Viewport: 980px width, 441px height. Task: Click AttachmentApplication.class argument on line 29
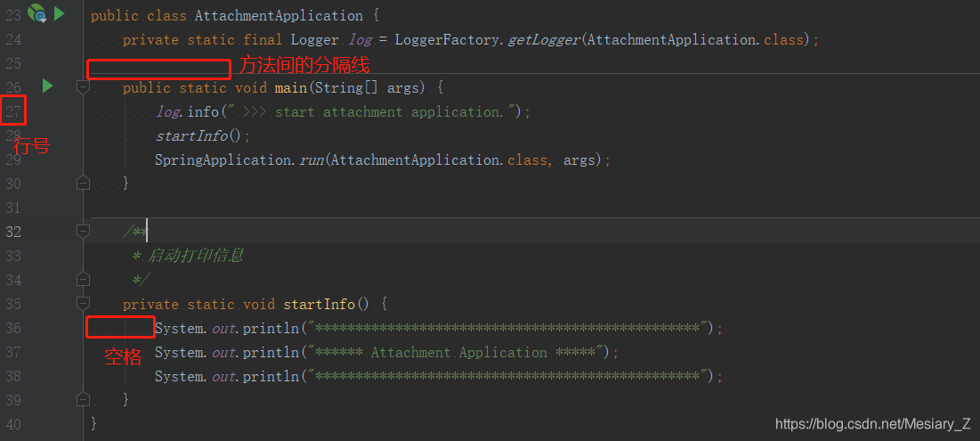pyautogui.click(x=440, y=159)
